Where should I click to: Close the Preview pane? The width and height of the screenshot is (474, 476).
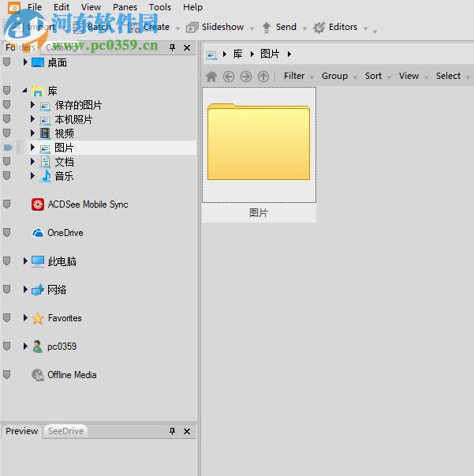(x=187, y=431)
